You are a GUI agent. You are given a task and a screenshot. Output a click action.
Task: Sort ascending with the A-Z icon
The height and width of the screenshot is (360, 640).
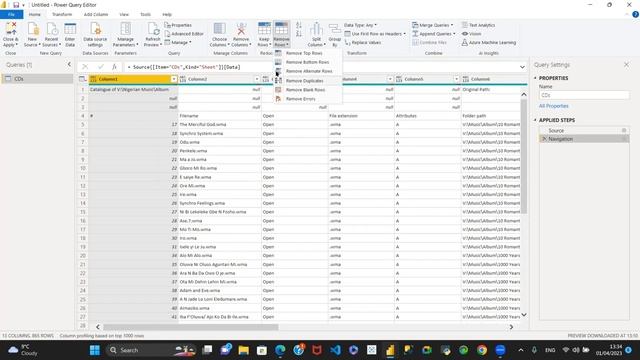pyautogui.click(x=299, y=25)
